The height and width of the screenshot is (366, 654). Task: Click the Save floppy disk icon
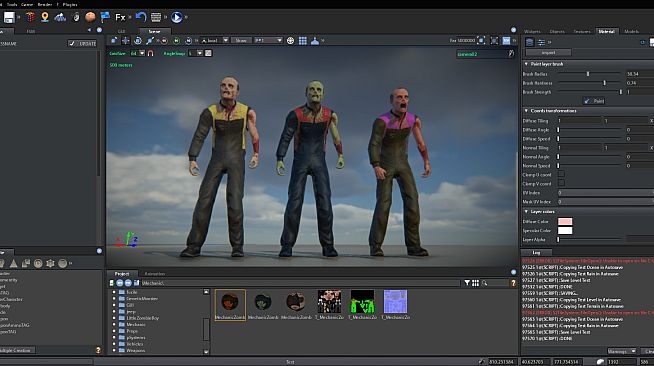pos(9,17)
